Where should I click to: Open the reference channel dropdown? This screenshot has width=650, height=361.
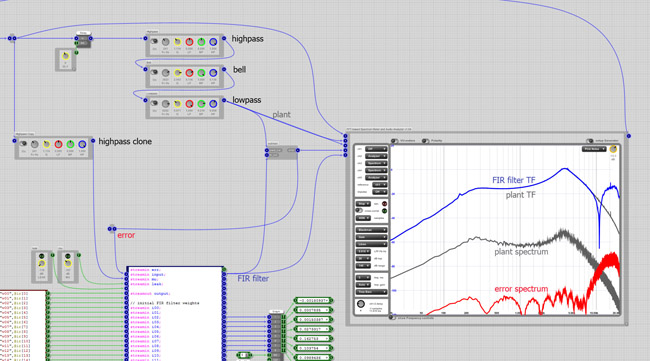click(x=380, y=185)
